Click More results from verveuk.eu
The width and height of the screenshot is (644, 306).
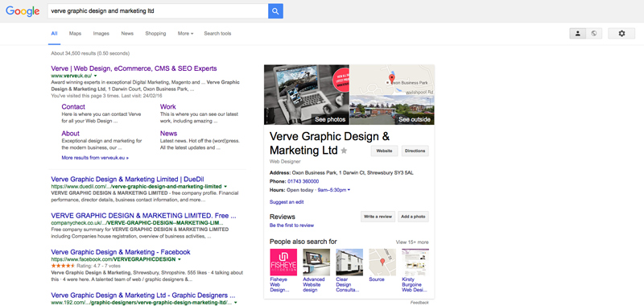95,157
